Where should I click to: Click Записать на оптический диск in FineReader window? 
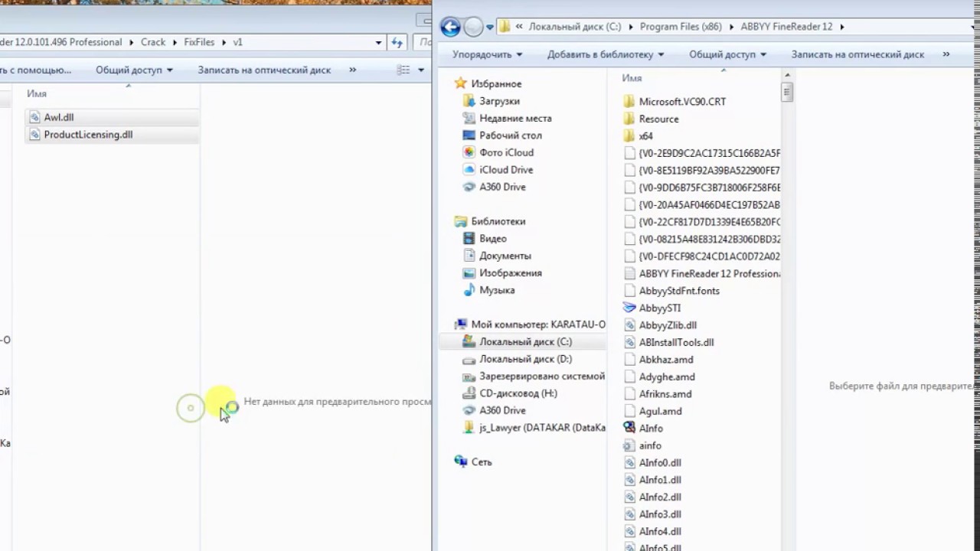click(857, 54)
